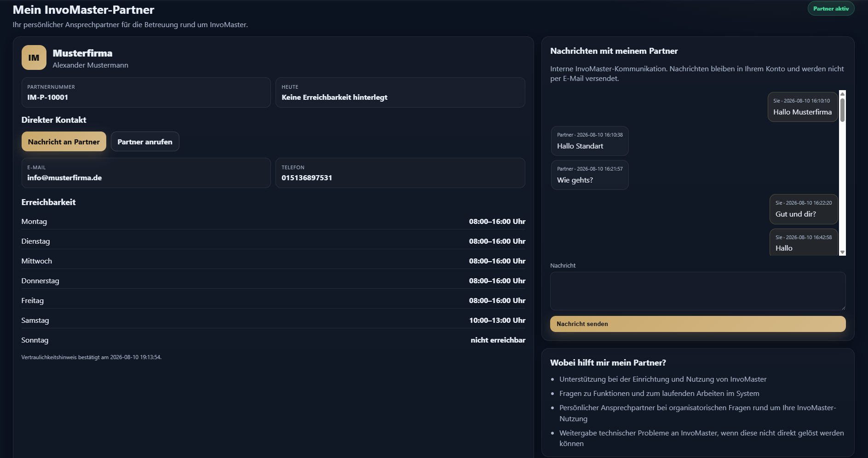The width and height of the screenshot is (868, 458).
Task: Click the Ihr persönlicher Ansprechpartner subtitle
Action: pos(130,25)
